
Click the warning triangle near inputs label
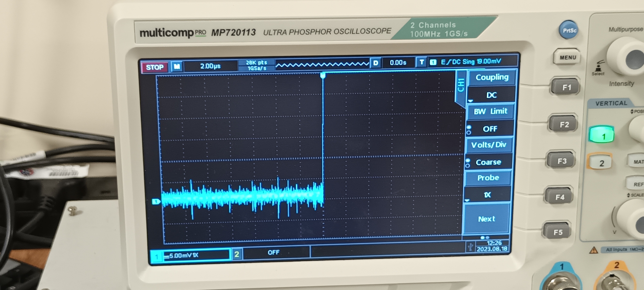coord(593,250)
